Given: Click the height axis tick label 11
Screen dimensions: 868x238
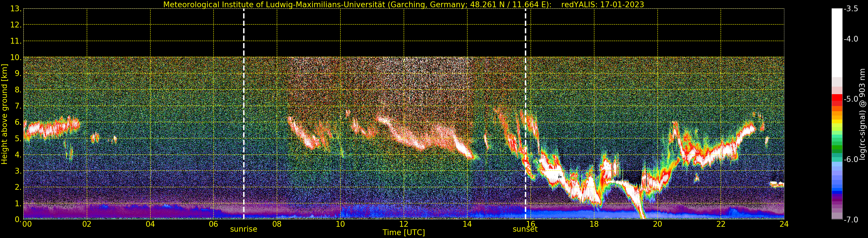Looking at the screenshot, I should click(x=16, y=41).
